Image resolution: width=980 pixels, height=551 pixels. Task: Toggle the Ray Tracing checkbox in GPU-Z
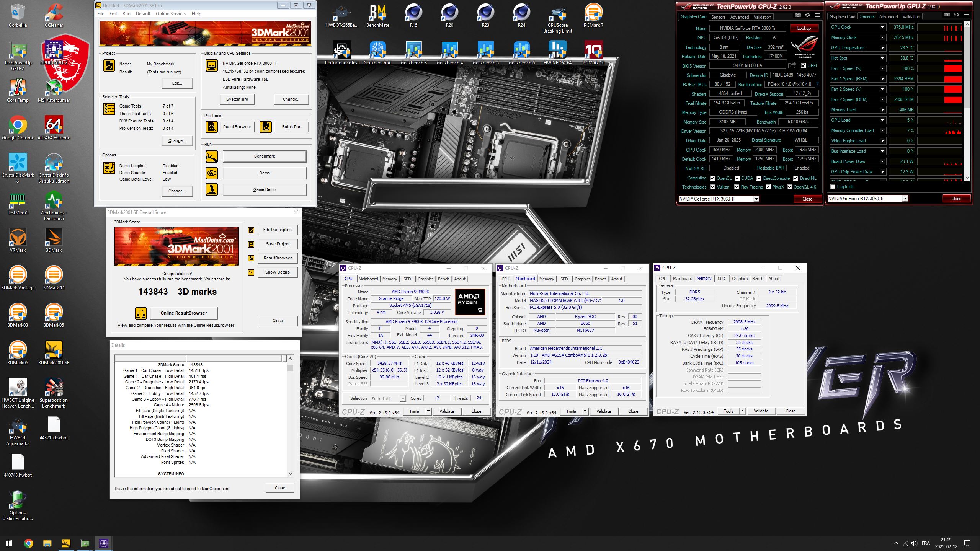point(737,187)
